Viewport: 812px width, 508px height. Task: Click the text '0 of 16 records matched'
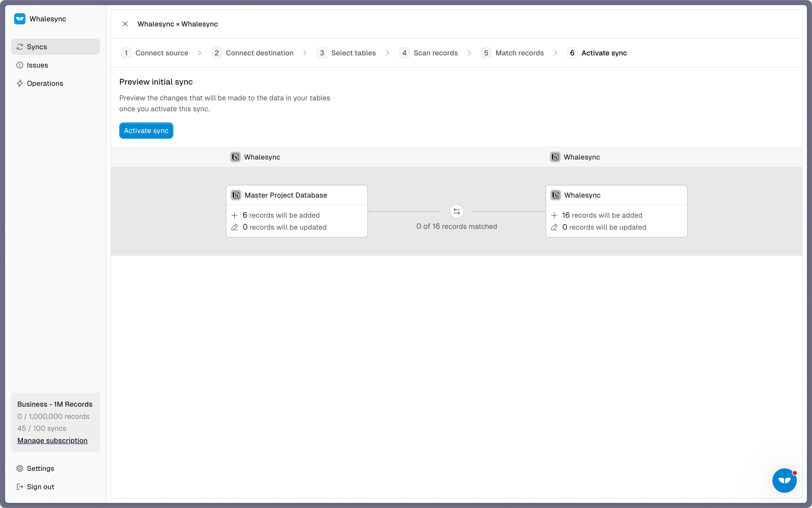(x=457, y=227)
